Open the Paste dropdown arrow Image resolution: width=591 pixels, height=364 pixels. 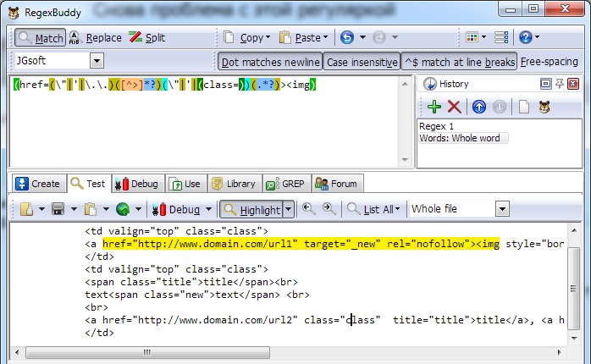326,37
